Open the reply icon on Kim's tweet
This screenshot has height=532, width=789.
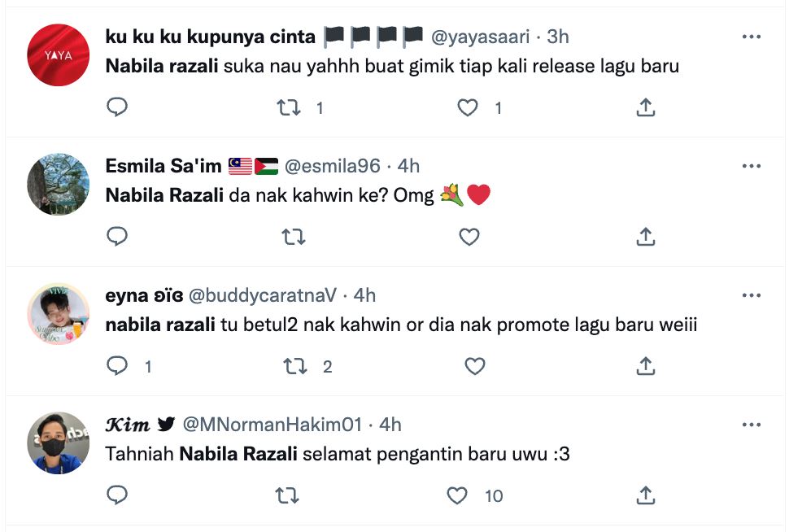point(117,495)
